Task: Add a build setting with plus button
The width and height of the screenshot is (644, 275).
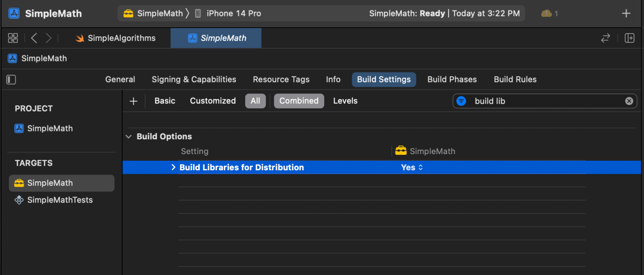Action: (x=133, y=101)
